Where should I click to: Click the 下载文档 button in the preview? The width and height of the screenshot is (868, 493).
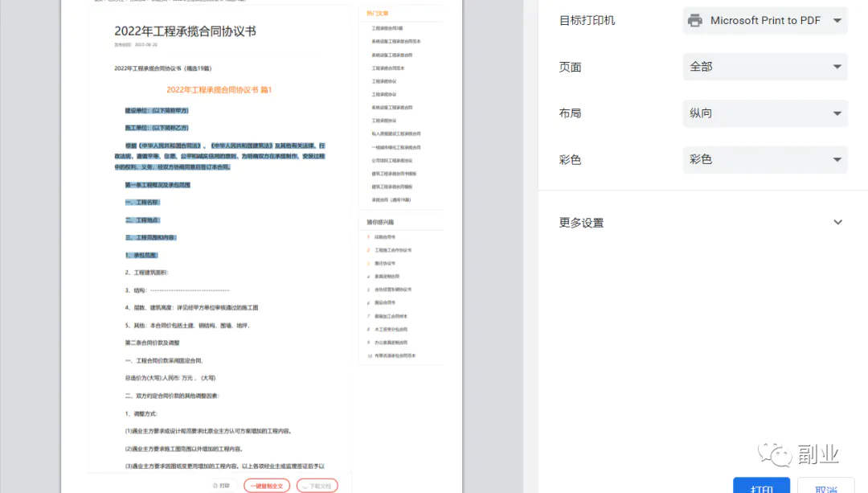click(317, 486)
